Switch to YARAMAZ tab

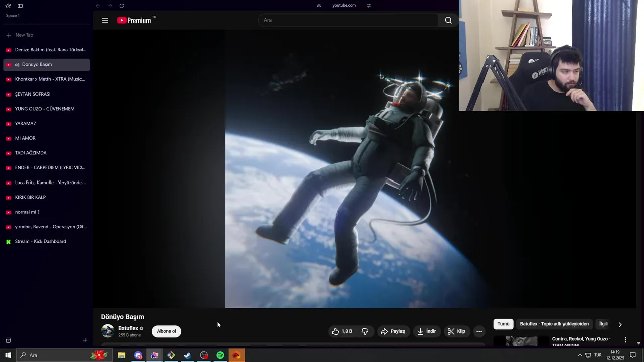tap(46, 124)
